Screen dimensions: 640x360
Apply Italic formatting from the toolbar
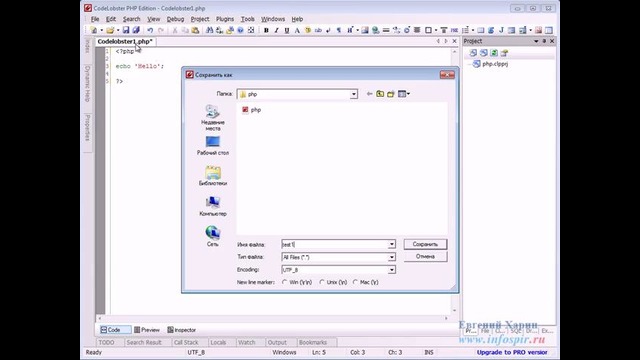click(x=276, y=30)
